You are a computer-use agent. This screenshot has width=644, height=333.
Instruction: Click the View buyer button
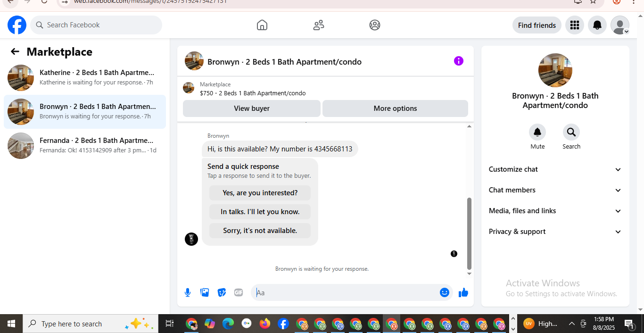(x=252, y=108)
